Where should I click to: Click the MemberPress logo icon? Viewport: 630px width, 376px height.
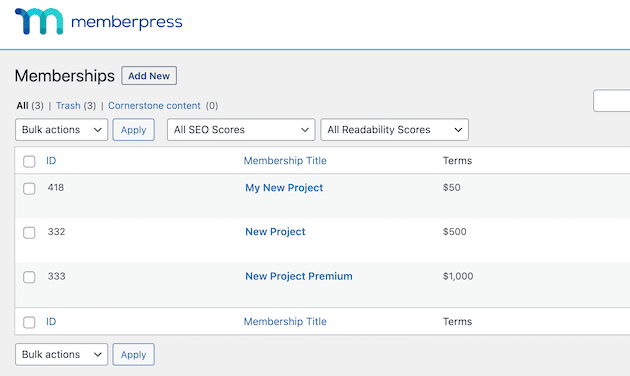pos(39,21)
